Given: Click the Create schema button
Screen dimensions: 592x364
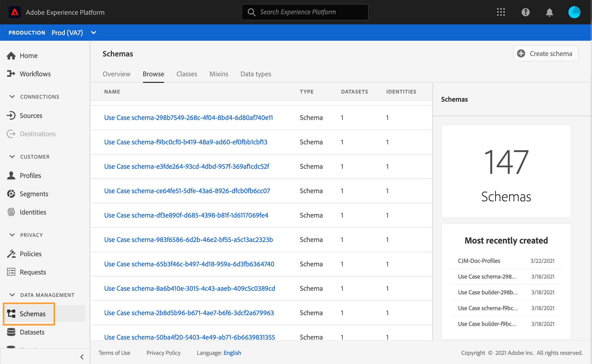Looking at the screenshot, I should coord(546,54).
